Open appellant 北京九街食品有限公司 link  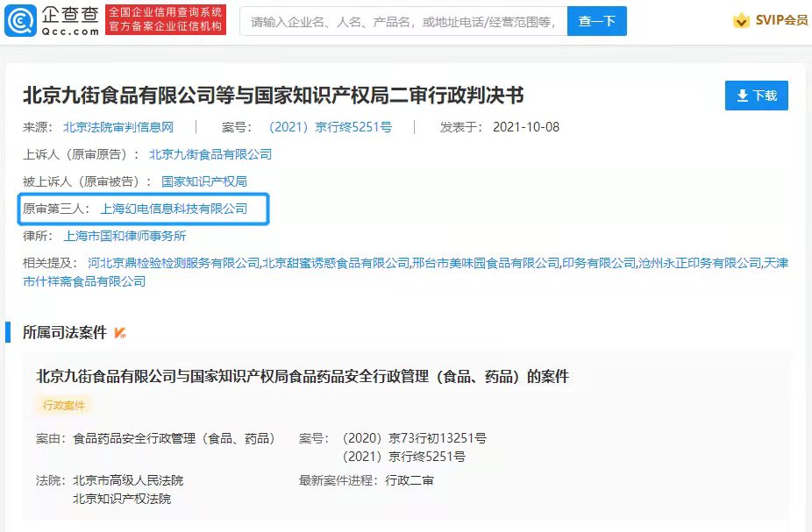[210, 154]
